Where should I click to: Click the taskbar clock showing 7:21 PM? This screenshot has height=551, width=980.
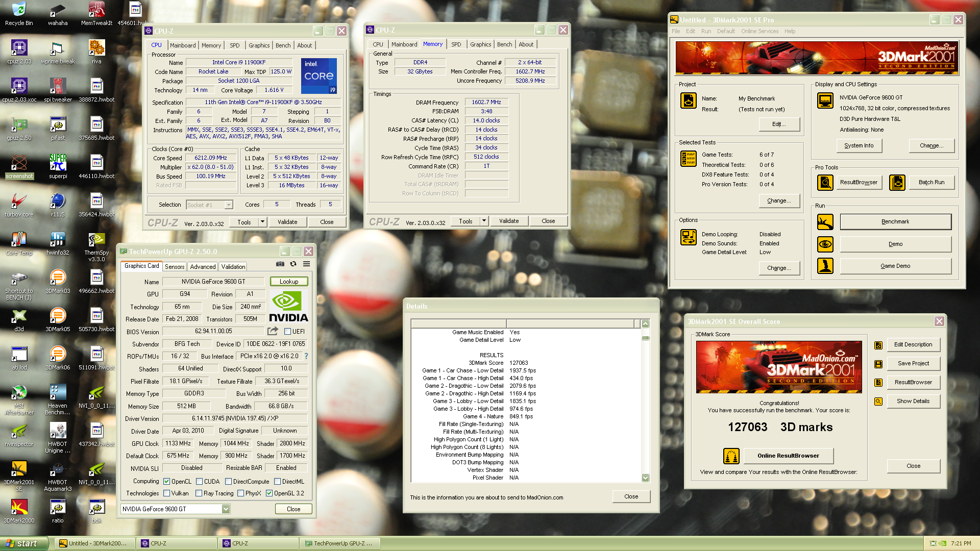click(961, 543)
